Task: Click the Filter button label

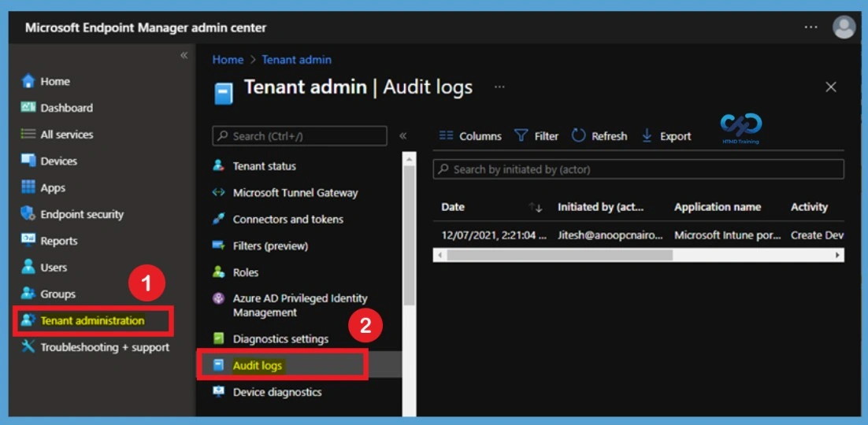Action: pyautogui.click(x=547, y=136)
